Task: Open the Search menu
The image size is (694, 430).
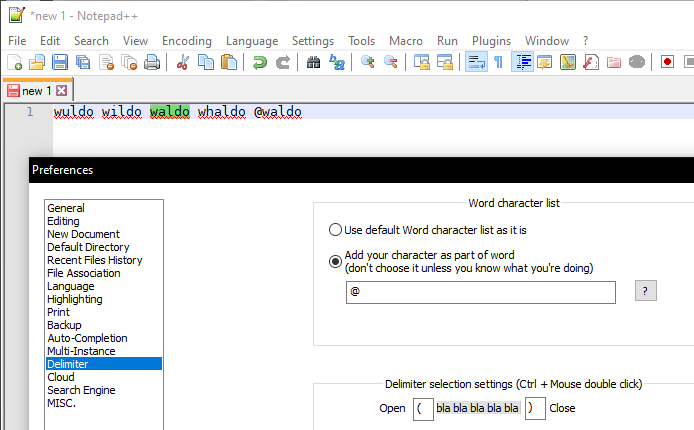Action: point(91,41)
